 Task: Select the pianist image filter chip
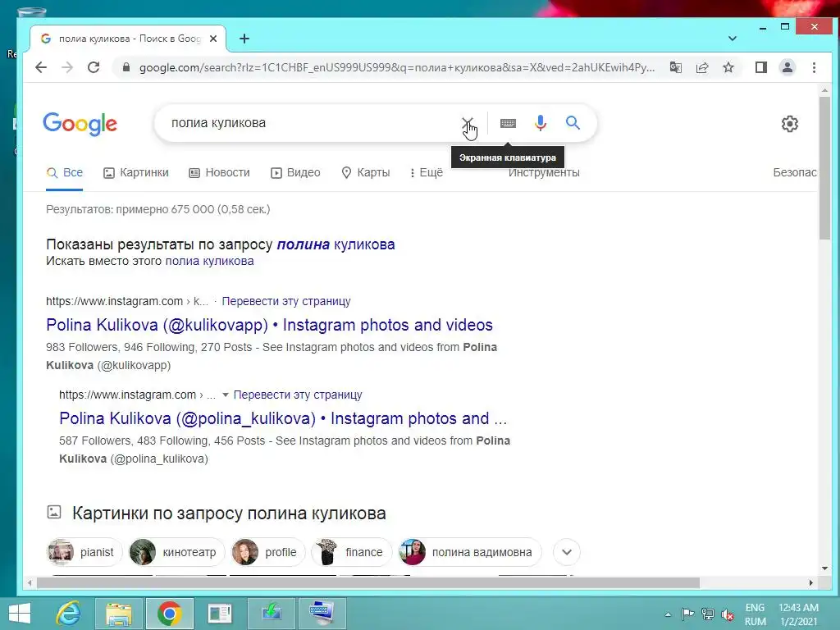tap(84, 552)
